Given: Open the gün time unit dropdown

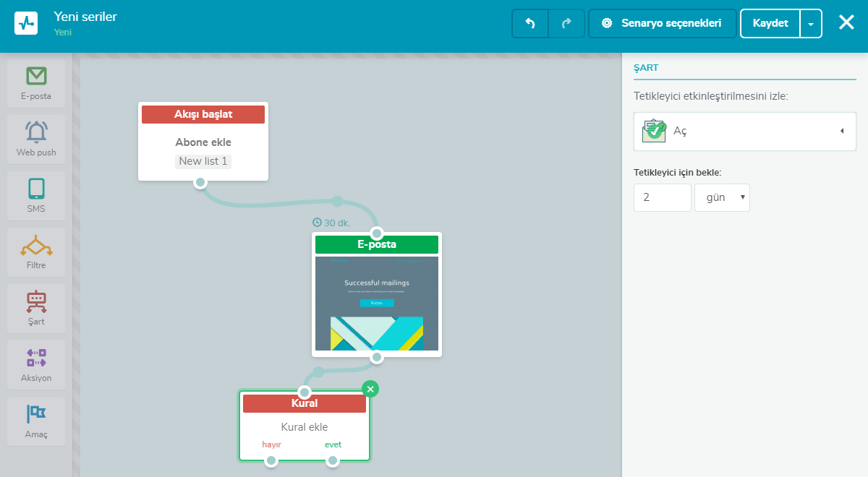Looking at the screenshot, I should [x=722, y=197].
